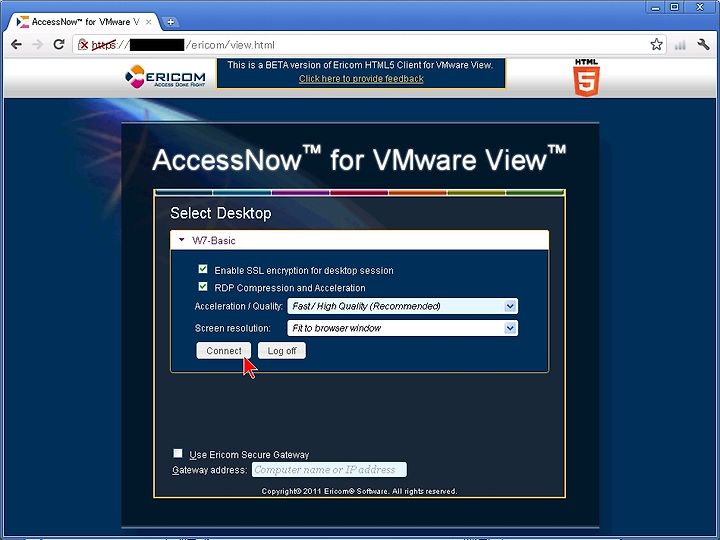Click the Select Desktop heading
The image size is (720, 540).
pyautogui.click(x=220, y=213)
